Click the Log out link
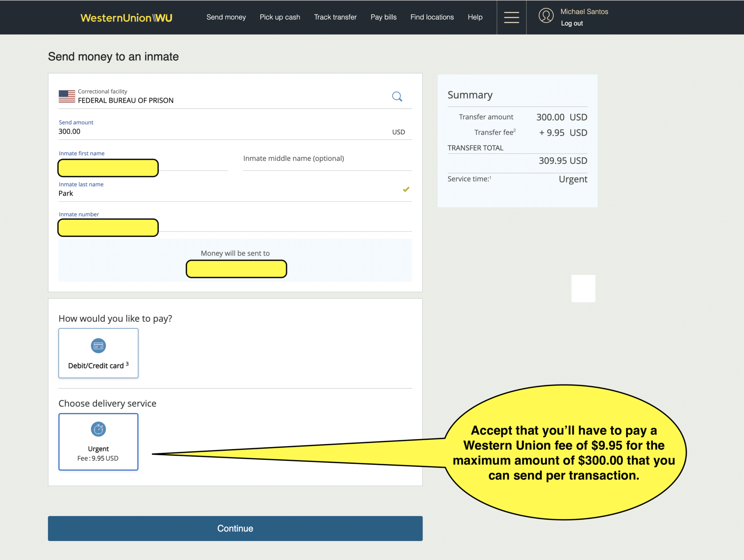 coord(572,23)
